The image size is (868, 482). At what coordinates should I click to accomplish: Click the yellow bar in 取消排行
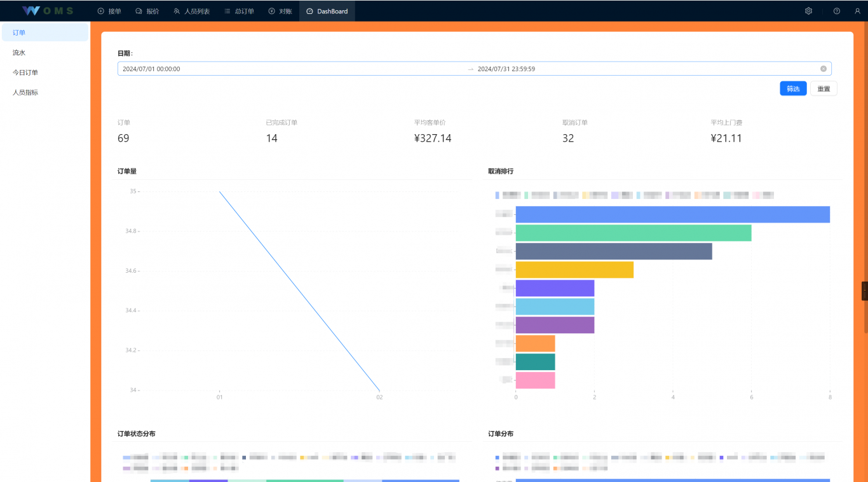pos(574,270)
